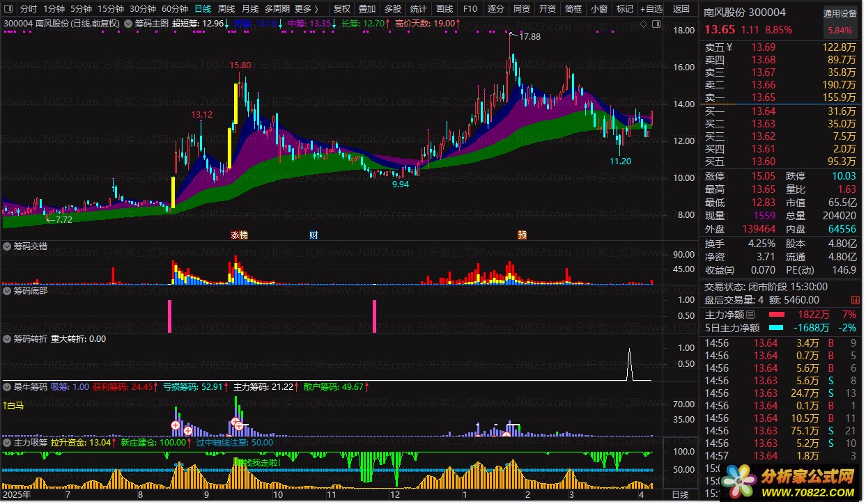Screen dimensions: 866x504
Task: Open the 主力净额 details list icon
Action: click(750, 315)
